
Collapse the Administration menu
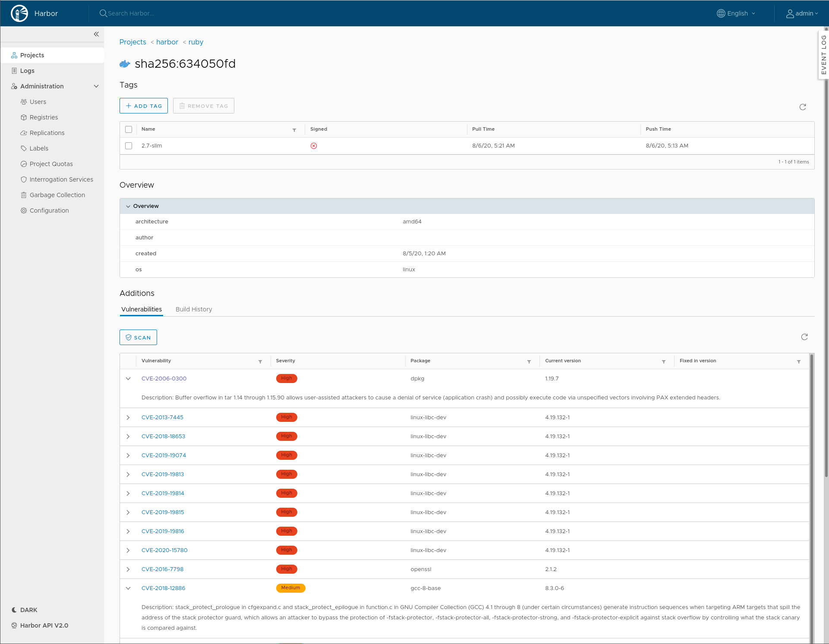coord(96,86)
